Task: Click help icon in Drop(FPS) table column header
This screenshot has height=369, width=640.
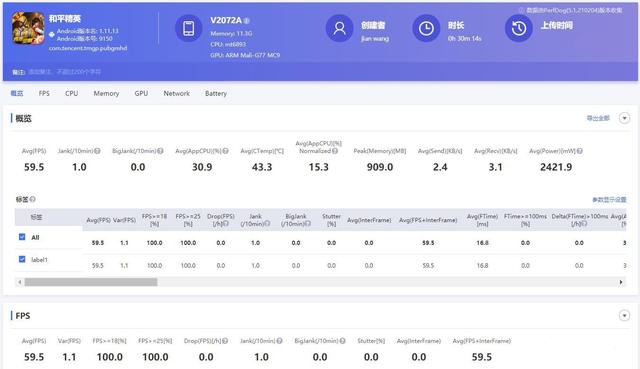Action: [x=226, y=224]
